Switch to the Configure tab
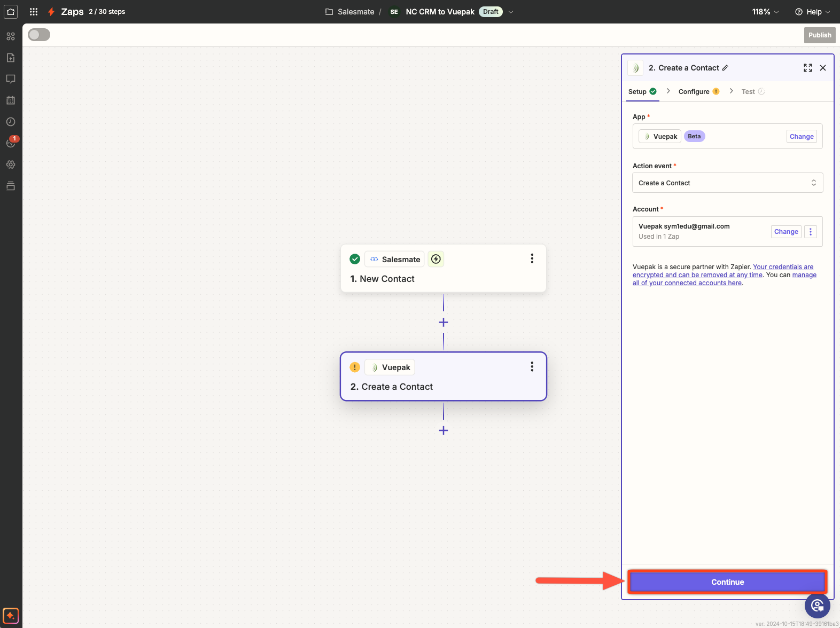 click(694, 92)
